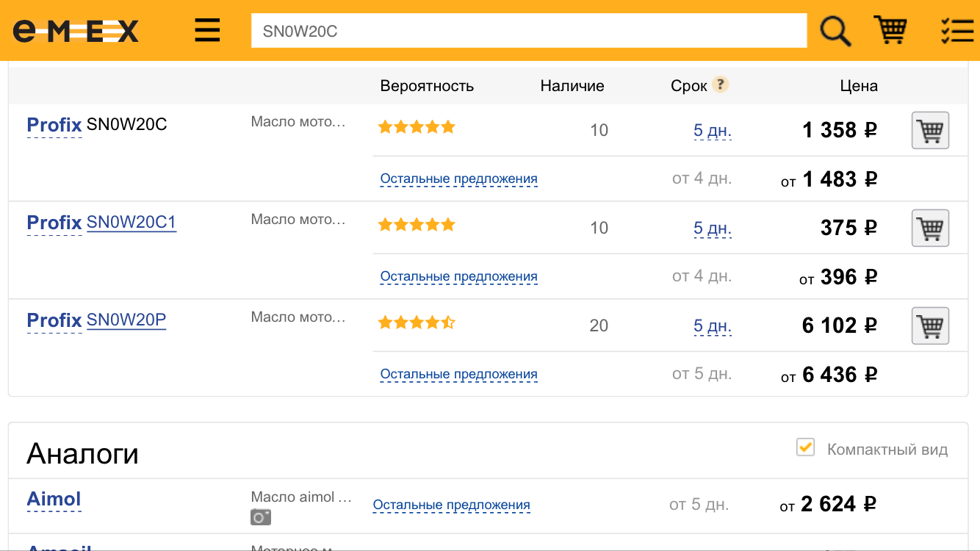Add Profix SN0W20C1 to cart

930,228
